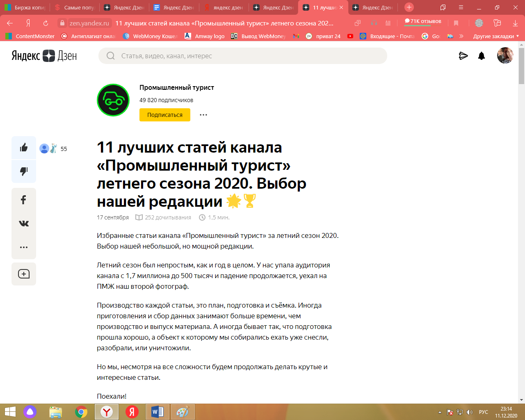Close the active 11 лучших tab

(341, 7)
